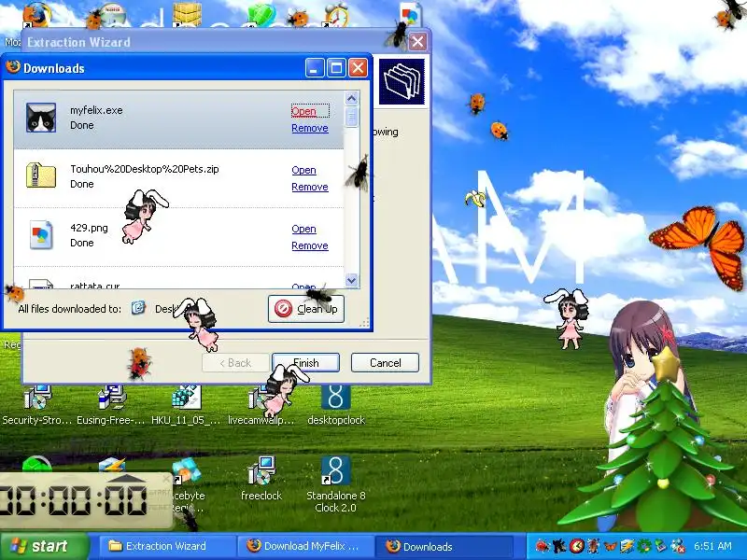Click the downloads list scroll-down arrow

pos(352,281)
